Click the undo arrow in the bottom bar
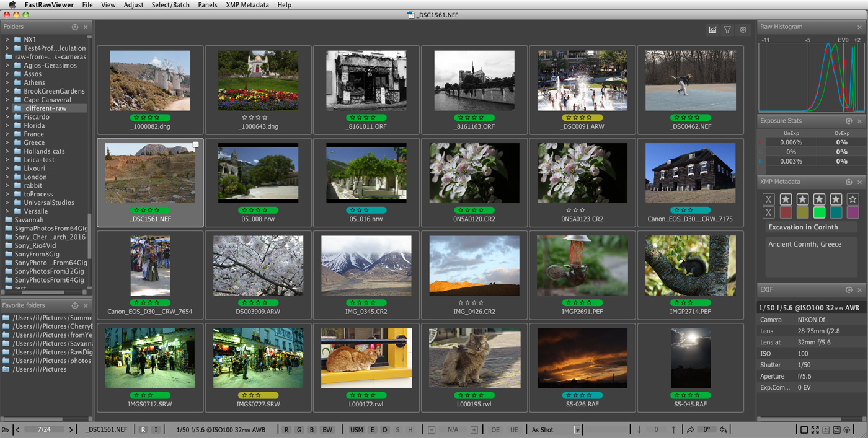Viewport: 868px width, 438px height. [722, 429]
